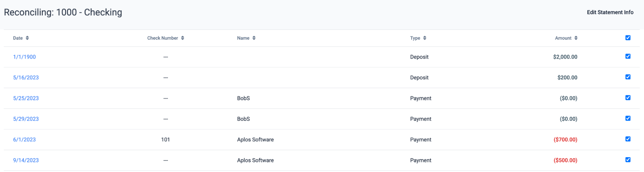This screenshot has width=644, height=172.
Task: Click the Amount column sort icon
Action: point(576,38)
